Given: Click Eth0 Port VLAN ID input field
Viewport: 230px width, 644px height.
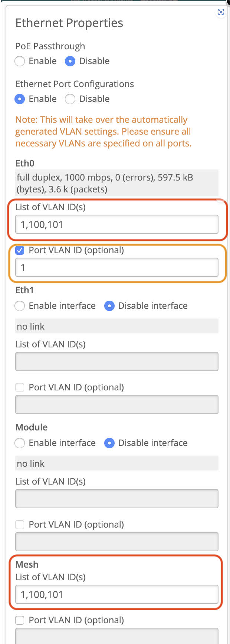Looking at the screenshot, I should click(116, 267).
